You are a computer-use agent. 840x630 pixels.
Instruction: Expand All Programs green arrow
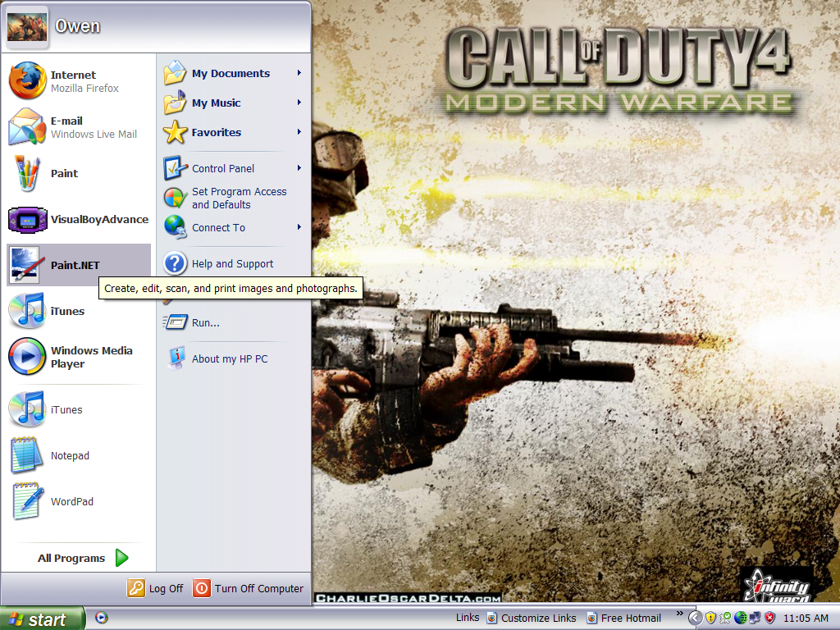pyautogui.click(x=122, y=558)
